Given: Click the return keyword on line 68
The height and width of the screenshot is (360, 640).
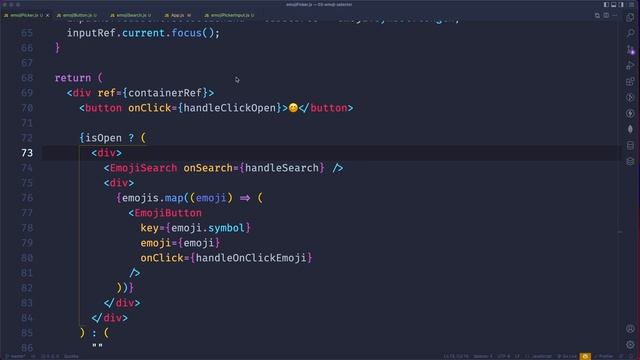Looking at the screenshot, I should pyautogui.click(x=73, y=78).
